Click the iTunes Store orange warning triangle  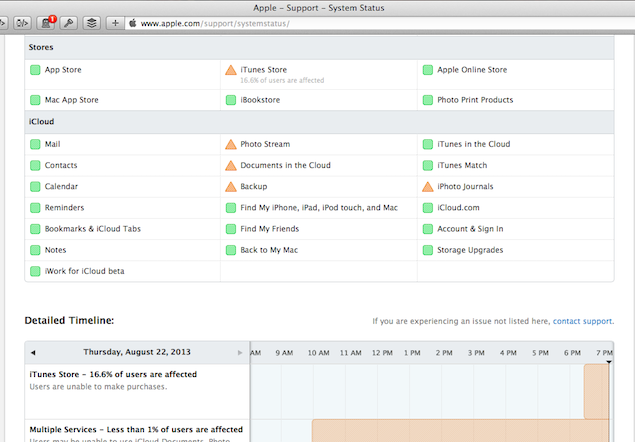point(231,70)
